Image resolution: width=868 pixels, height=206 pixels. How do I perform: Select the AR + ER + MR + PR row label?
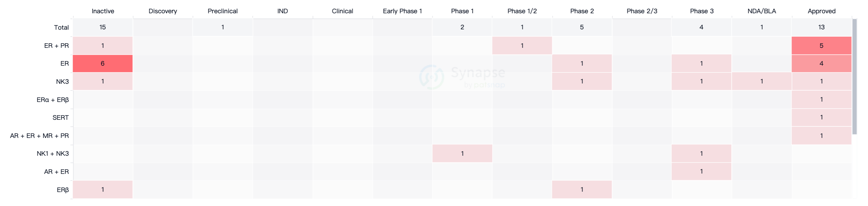(39, 136)
